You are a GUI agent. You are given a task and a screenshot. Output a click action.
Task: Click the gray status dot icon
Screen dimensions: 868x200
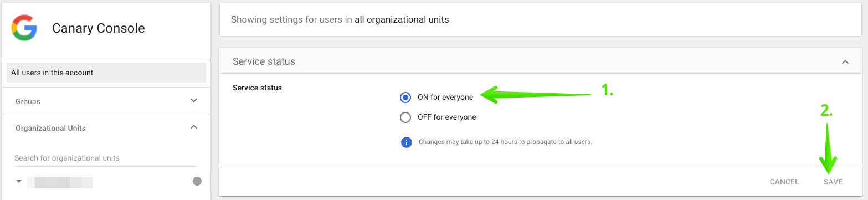[197, 181]
